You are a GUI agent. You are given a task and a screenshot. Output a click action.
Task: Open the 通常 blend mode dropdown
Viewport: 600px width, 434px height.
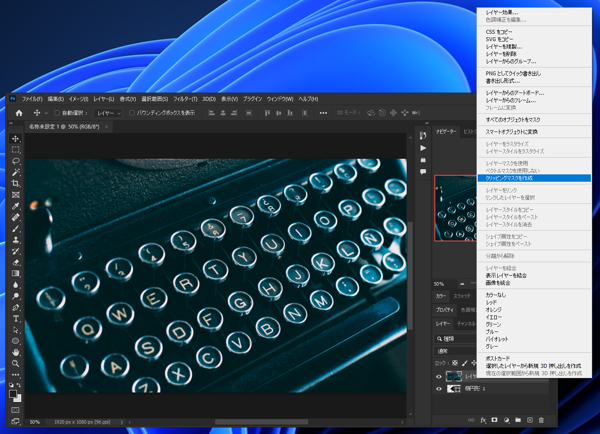456,351
